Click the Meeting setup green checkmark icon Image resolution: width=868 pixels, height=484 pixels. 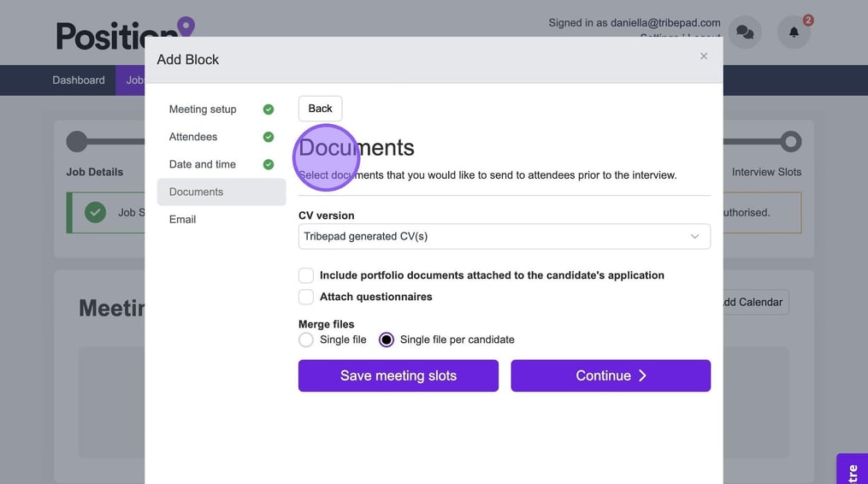(x=269, y=109)
